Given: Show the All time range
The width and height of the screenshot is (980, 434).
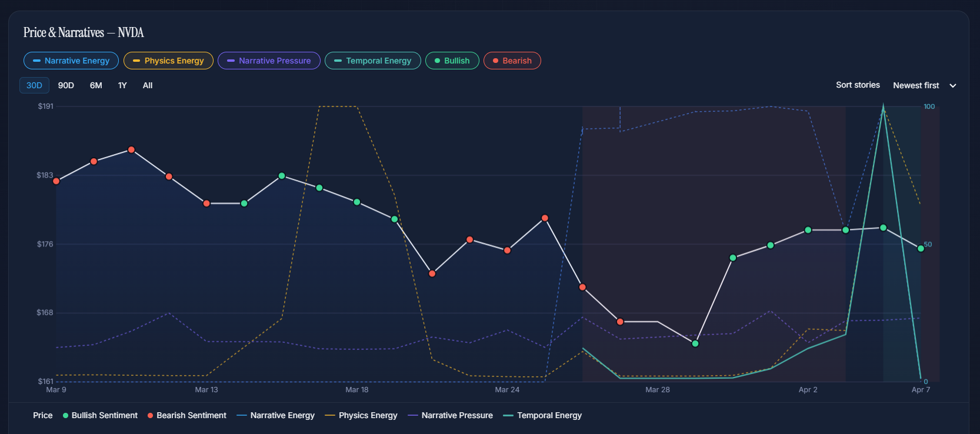Looking at the screenshot, I should click(x=148, y=85).
